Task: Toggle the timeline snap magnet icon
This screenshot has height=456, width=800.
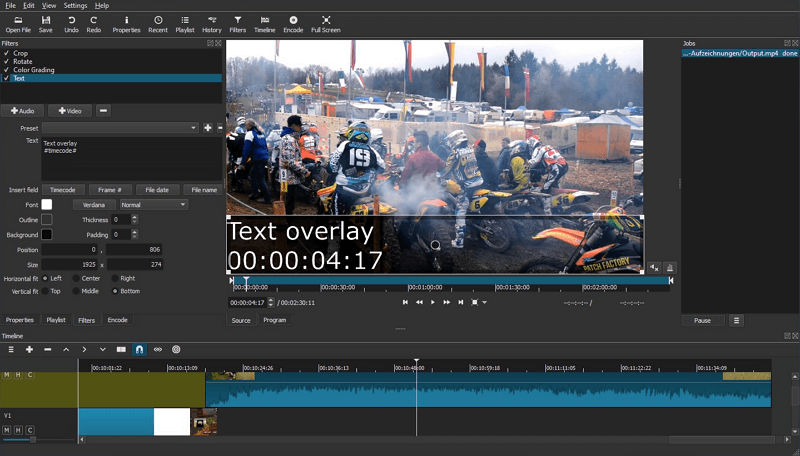Action: pyautogui.click(x=139, y=349)
